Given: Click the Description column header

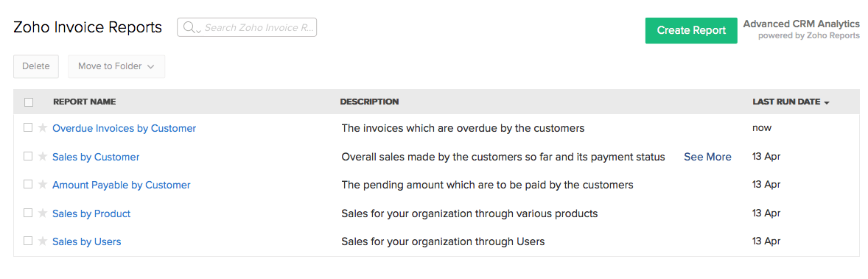Looking at the screenshot, I should 369,102.
